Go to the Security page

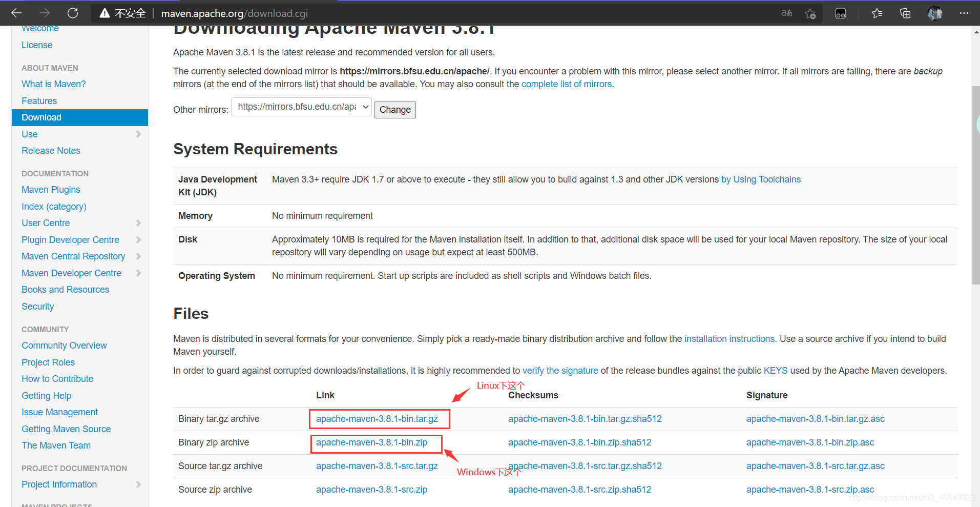[x=37, y=307]
